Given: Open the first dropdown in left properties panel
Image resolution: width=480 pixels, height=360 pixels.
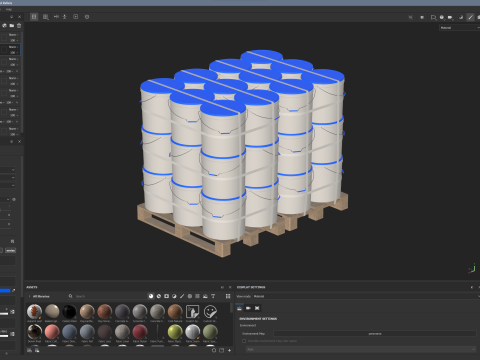Looking at the screenshot, I should coord(8,170).
